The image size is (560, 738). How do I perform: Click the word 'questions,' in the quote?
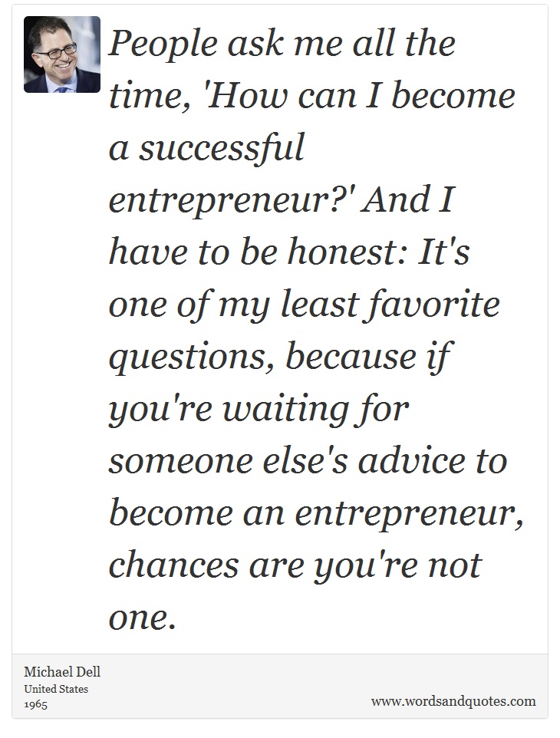coord(192,357)
